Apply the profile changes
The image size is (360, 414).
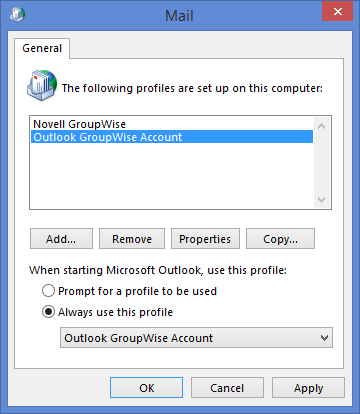pyautogui.click(x=308, y=388)
